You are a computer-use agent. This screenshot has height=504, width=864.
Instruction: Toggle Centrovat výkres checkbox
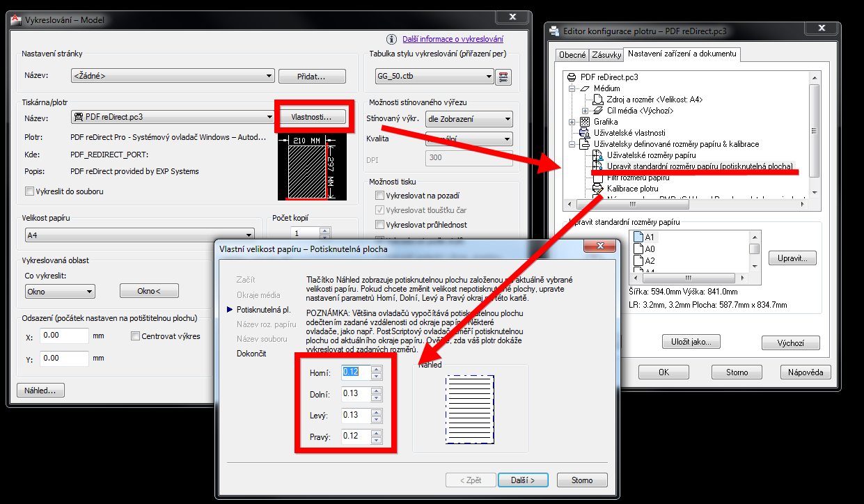click(x=136, y=337)
